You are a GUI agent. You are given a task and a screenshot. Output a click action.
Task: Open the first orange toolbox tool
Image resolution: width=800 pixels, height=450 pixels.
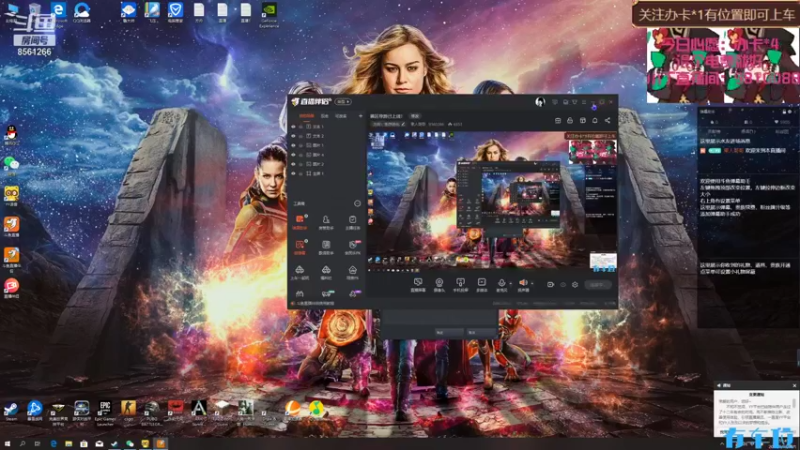tap(299, 222)
